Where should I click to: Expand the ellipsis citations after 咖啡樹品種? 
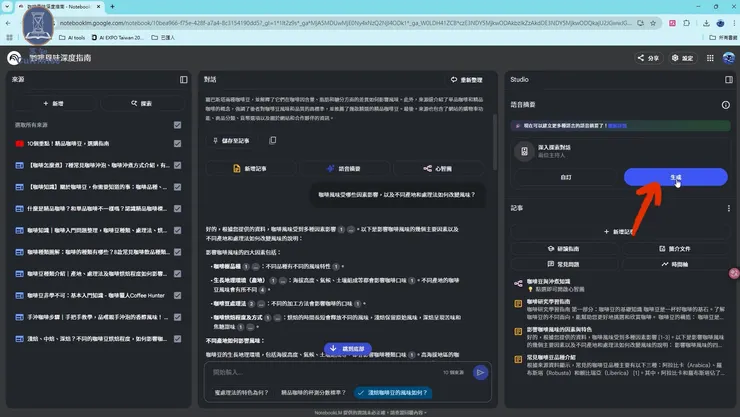click(255, 267)
